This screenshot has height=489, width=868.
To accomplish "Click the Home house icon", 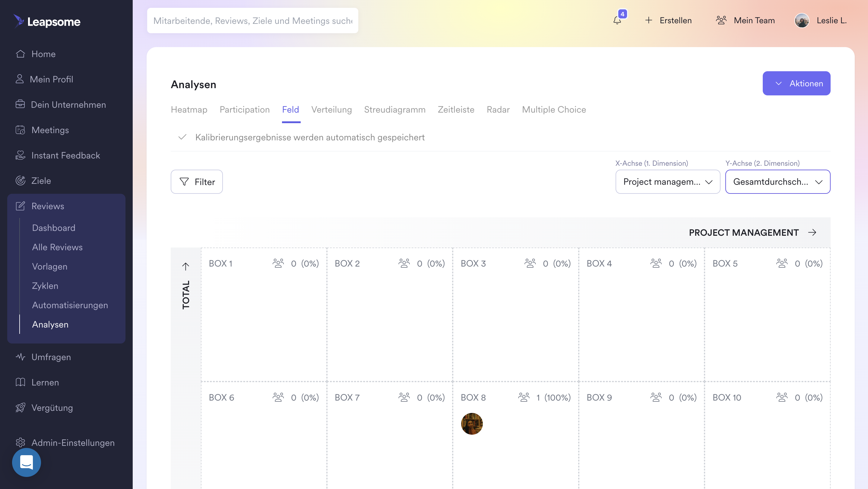I will [20, 54].
